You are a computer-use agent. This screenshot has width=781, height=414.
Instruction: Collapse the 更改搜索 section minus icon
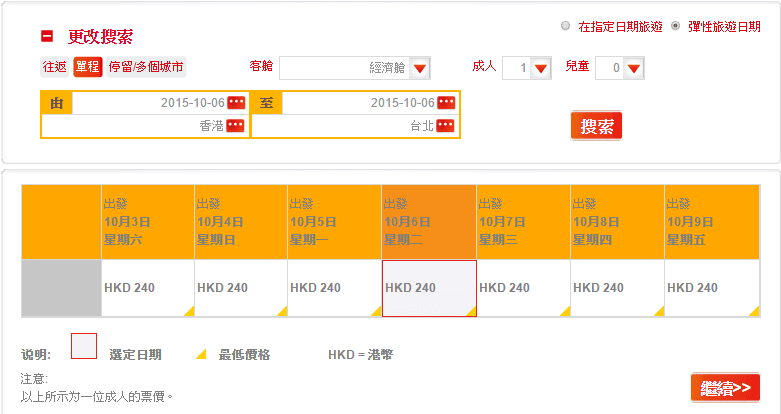click(47, 36)
